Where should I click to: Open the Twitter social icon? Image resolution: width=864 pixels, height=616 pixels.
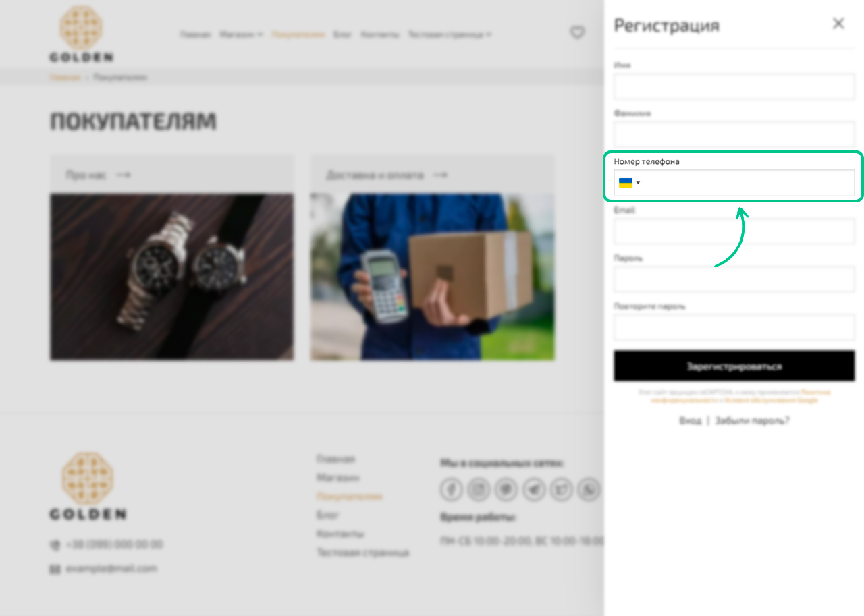click(x=562, y=489)
